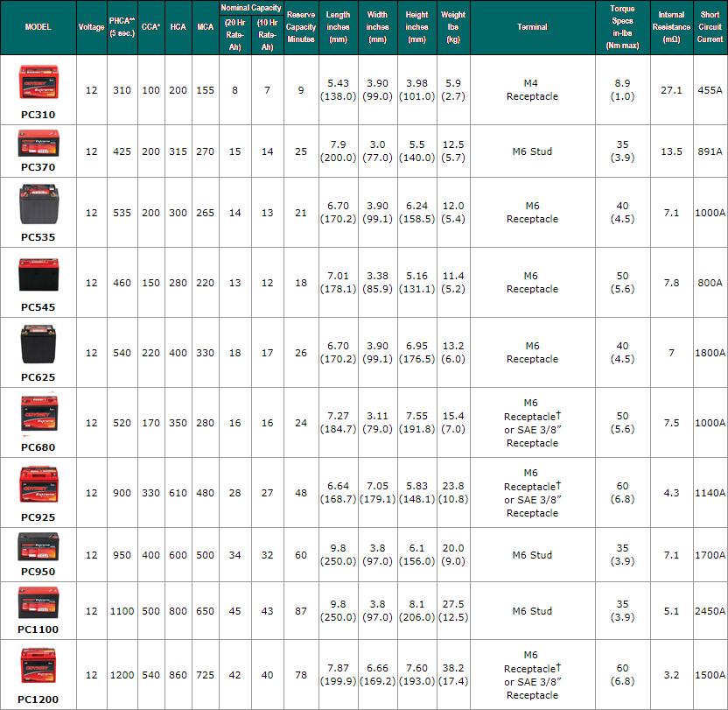Click the Nominal Capacity header
This screenshot has height=710, width=728.
pos(250,8)
